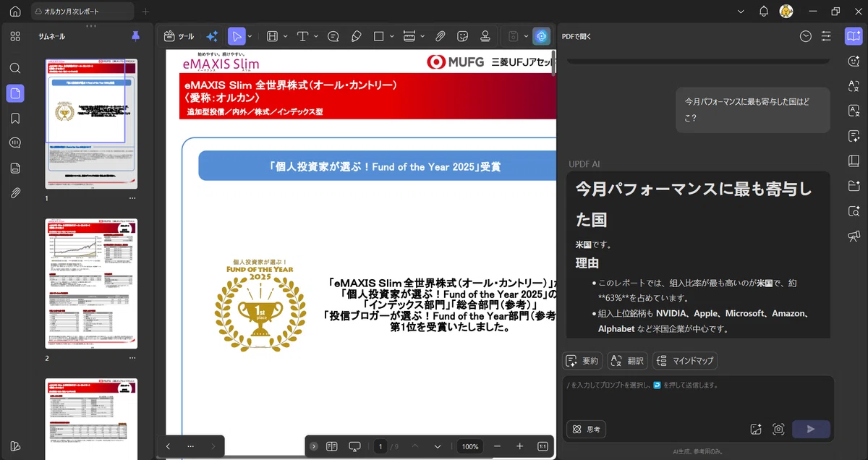Click the マインドマップ mind map button

(685, 361)
